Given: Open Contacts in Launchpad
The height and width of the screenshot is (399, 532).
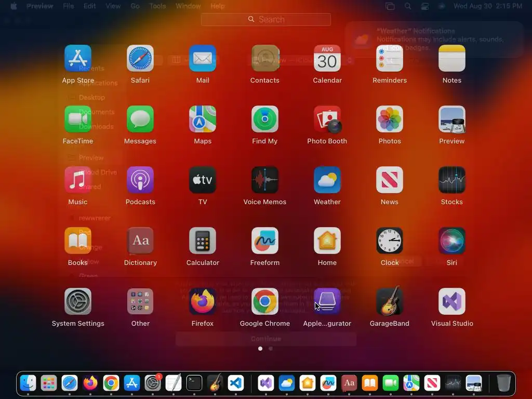Looking at the screenshot, I should pyautogui.click(x=265, y=58).
